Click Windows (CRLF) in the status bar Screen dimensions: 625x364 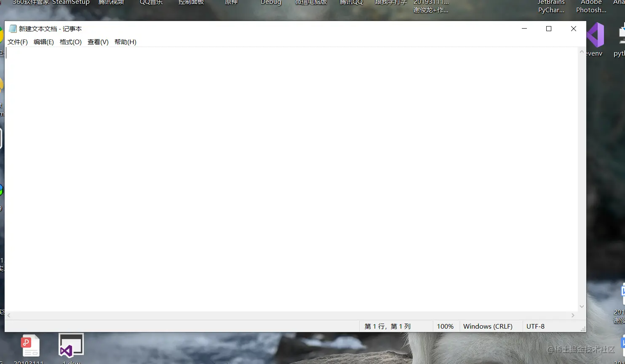[488, 326]
